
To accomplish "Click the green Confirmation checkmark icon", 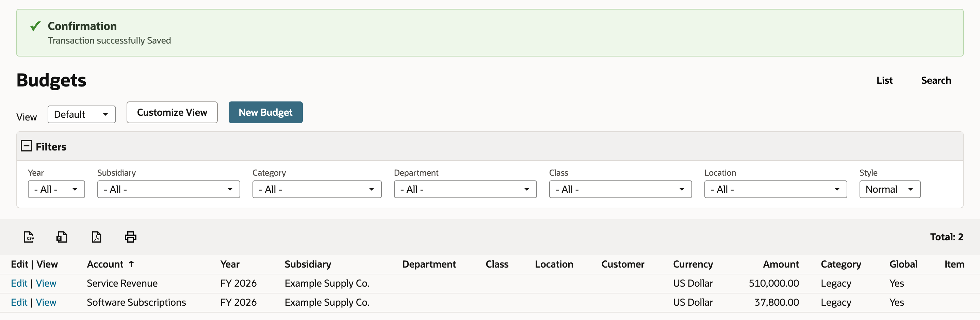I will pyautogui.click(x=35, y=26).
